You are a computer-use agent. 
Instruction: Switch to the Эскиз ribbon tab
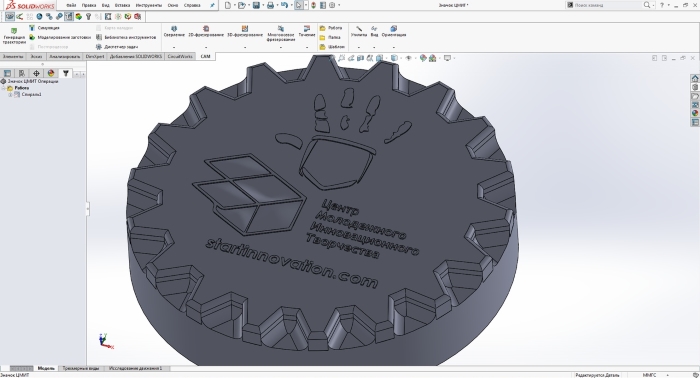coord(36,57)
